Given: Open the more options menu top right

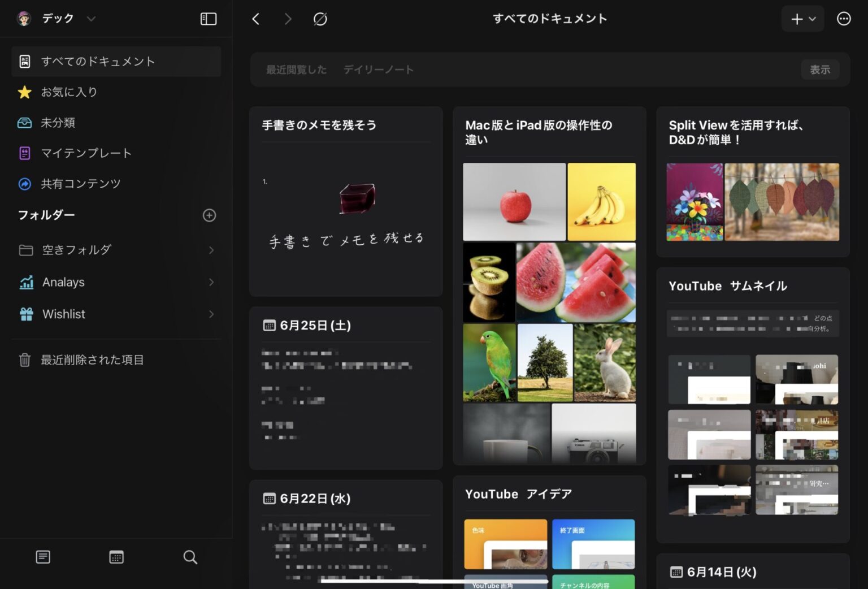Looking at the screenshot, I should click(844, 19).
